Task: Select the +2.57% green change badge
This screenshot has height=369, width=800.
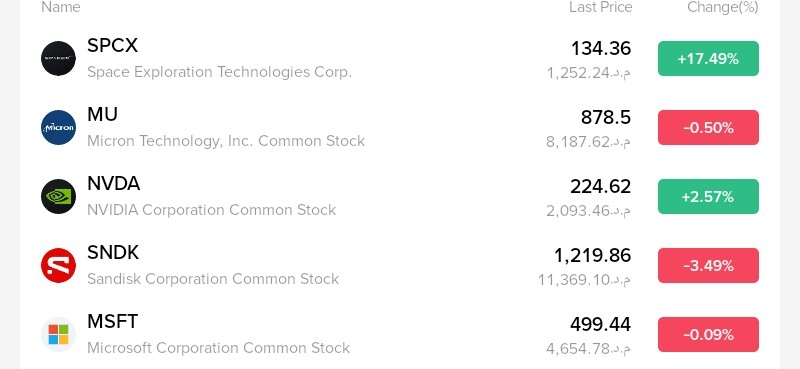Action: 708,196
